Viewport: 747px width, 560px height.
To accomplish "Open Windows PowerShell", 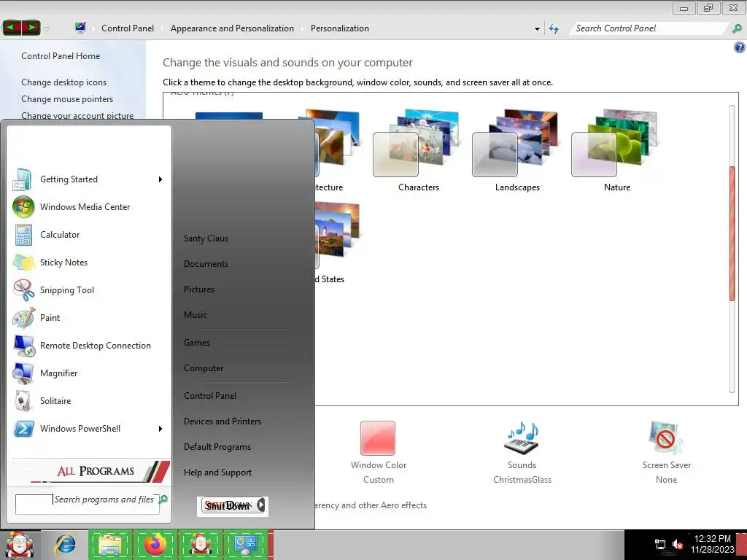I will point(88,428).
